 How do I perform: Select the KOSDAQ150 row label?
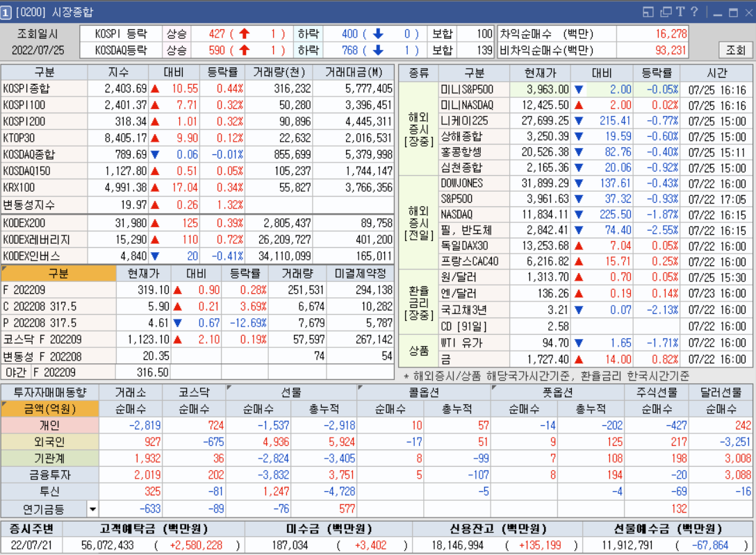44,171
